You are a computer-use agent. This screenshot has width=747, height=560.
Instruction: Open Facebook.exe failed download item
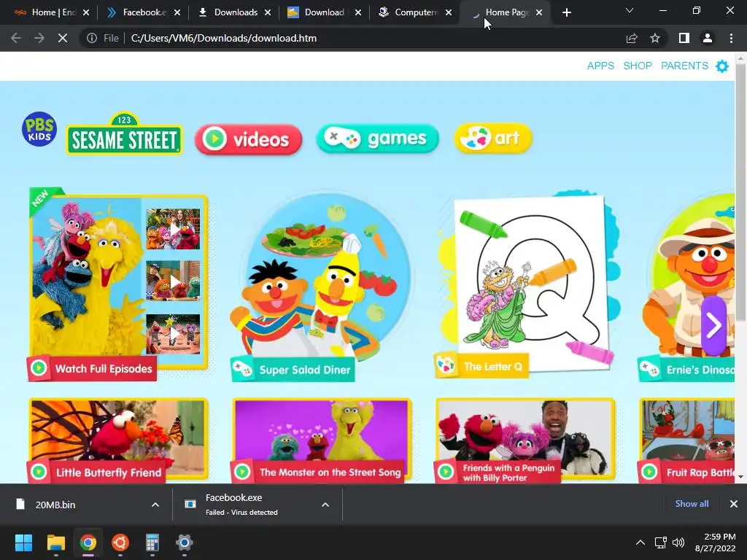pyautogui.click(x=248, y=505)
